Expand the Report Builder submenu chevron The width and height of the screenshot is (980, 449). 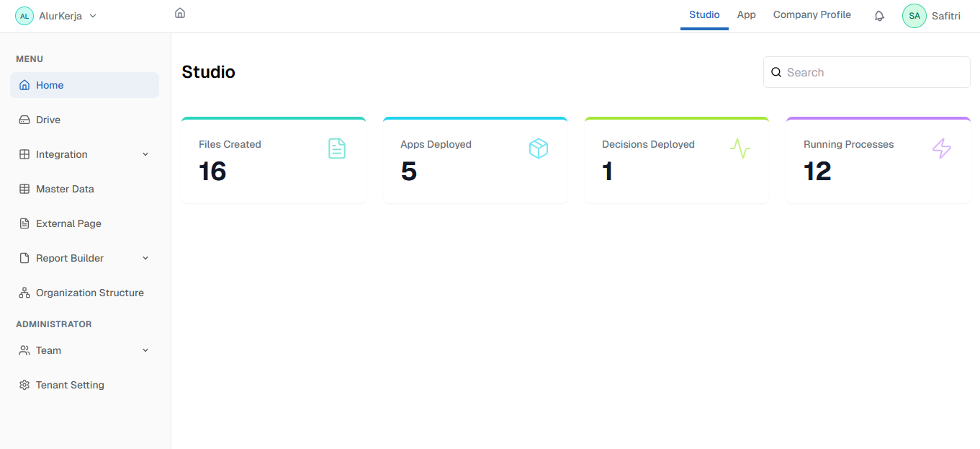click(x=145, y=258)
